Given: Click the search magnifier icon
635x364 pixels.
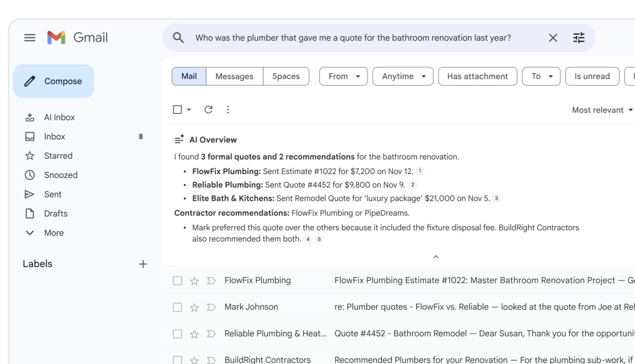Looking at the screenshot, I should (178, 38).
